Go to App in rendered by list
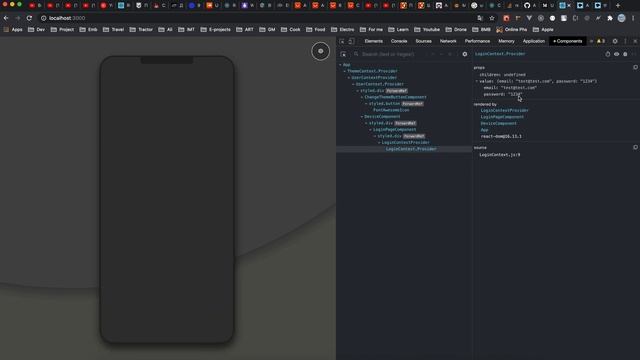Viewport: 640px width, 360px height. pyautogui.click(x=484, y=130)
